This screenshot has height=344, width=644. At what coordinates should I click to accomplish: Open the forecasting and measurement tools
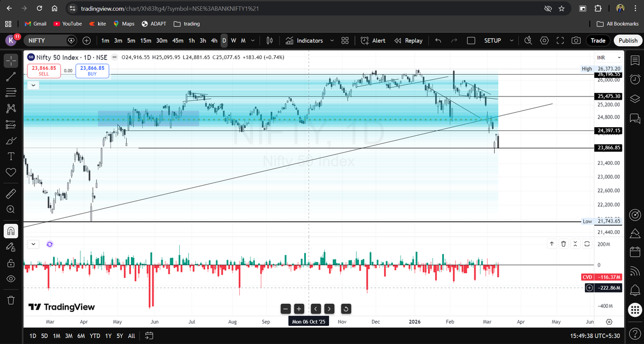click(11, 125)
